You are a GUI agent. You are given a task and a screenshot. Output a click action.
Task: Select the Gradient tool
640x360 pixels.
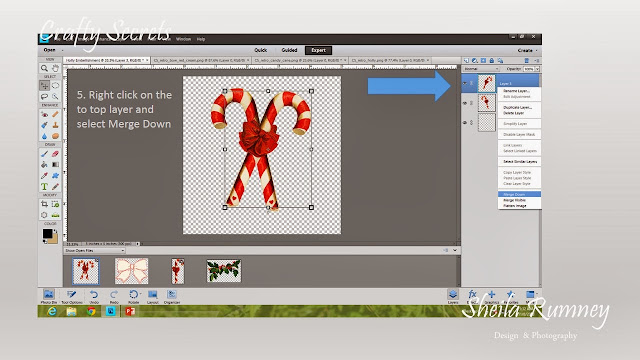coord(55,164)
